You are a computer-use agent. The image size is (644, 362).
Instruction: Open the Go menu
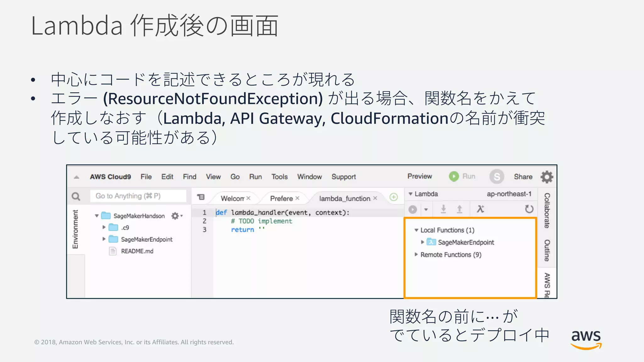pos(235,177)
